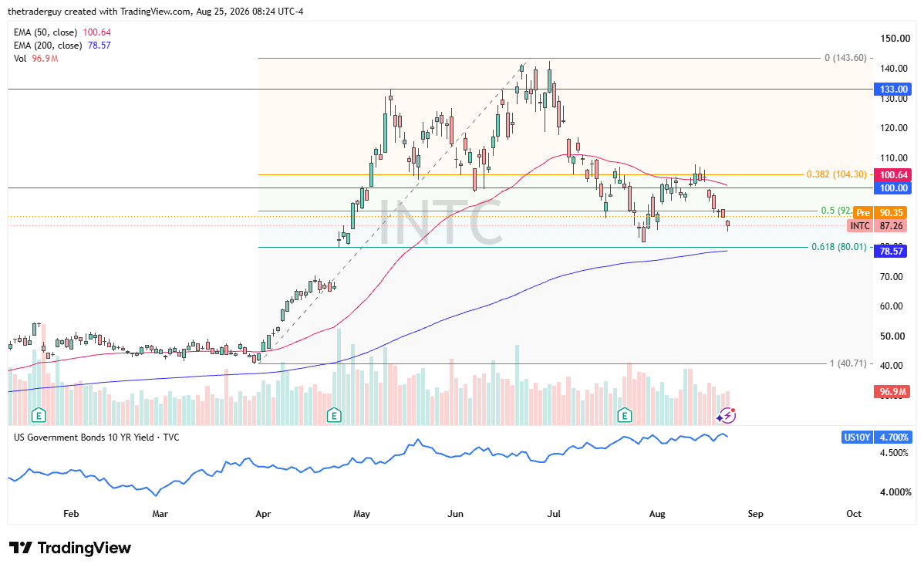Click the Jul label on the time axis
The height and width of the screenshot is (571, 924).
pyautogui.click(x=554, y=514)
